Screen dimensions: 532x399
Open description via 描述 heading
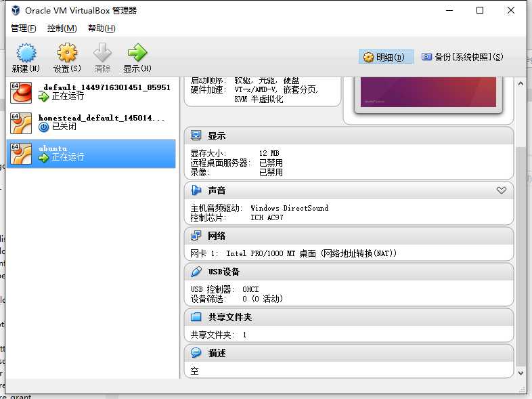tap(217, 353)
